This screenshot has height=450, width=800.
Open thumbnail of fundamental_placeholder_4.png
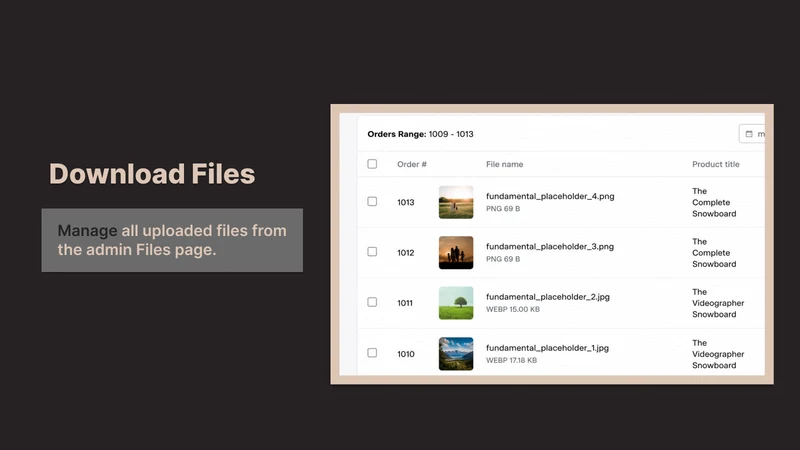[456, 202]
